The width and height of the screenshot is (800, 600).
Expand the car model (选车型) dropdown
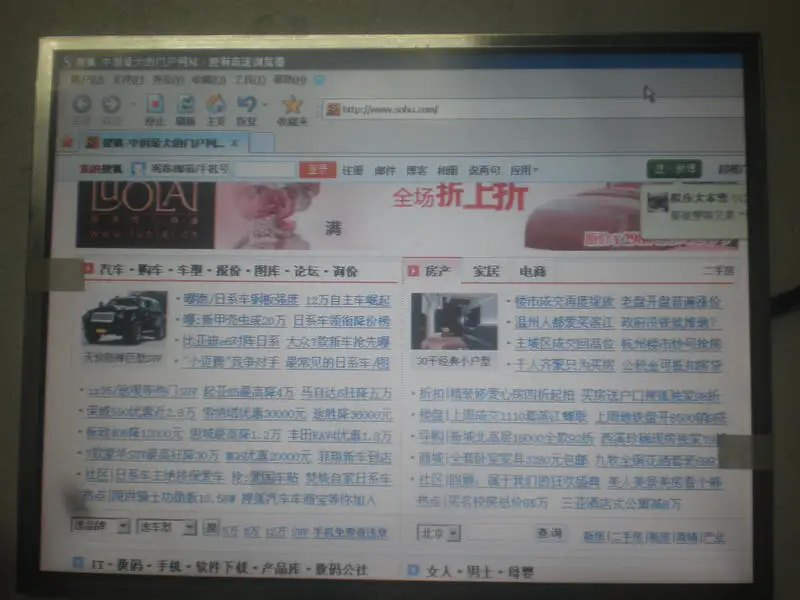point(166,527)
